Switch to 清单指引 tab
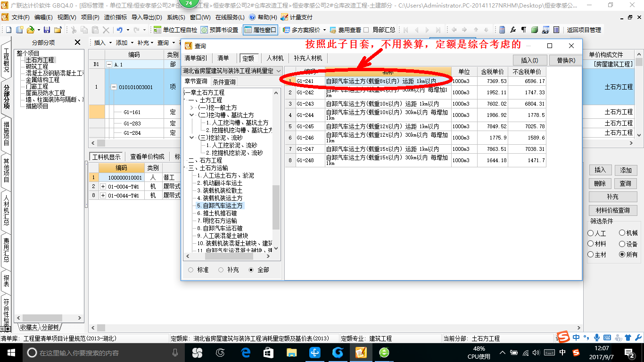644x362 pixels. tap(196, 58)
